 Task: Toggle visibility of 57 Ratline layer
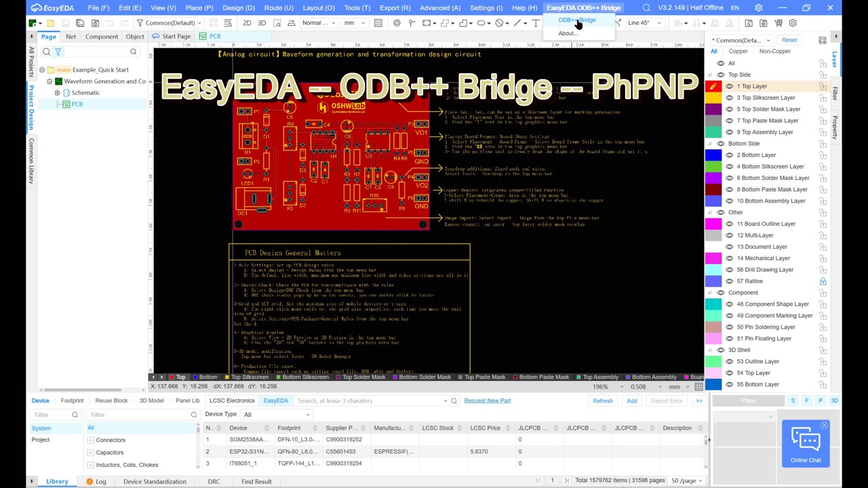(x=730, y=281)
